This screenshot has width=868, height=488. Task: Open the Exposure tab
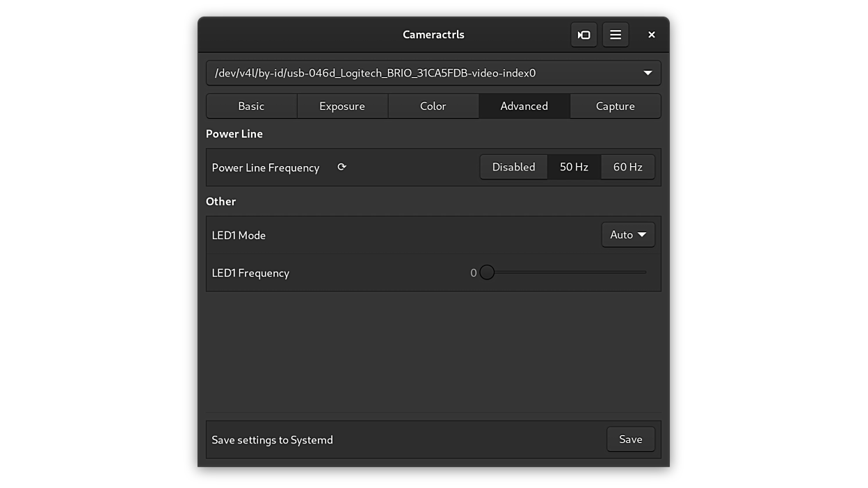(x=342, y=106)
